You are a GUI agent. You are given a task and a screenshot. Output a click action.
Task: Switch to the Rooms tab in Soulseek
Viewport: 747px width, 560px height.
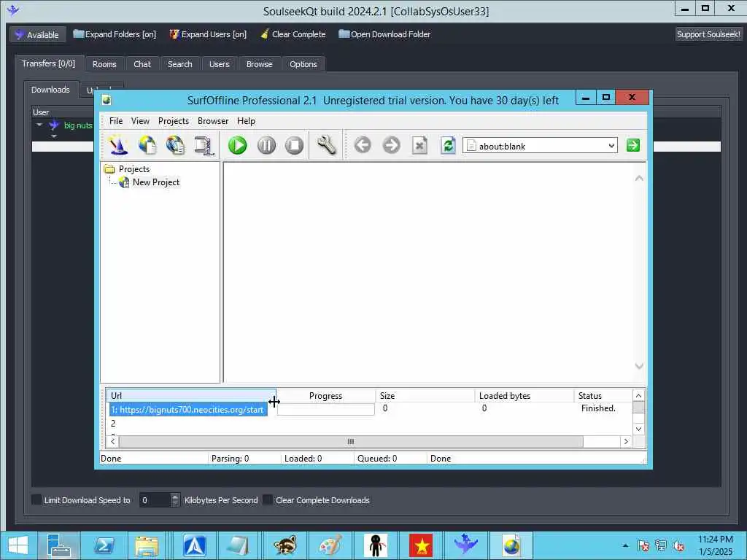(x=104, y=64)
